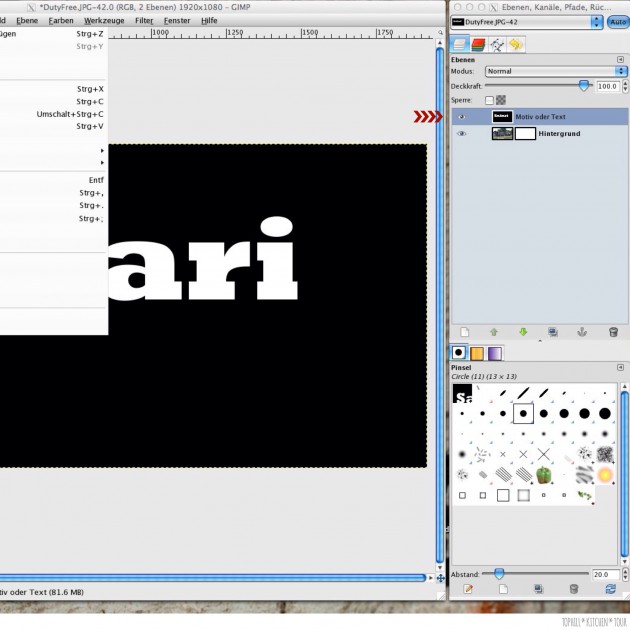The image size is (630, 630).
Task: Delete the layer with the Ebenen trash icon
Action: pos(613,332)
